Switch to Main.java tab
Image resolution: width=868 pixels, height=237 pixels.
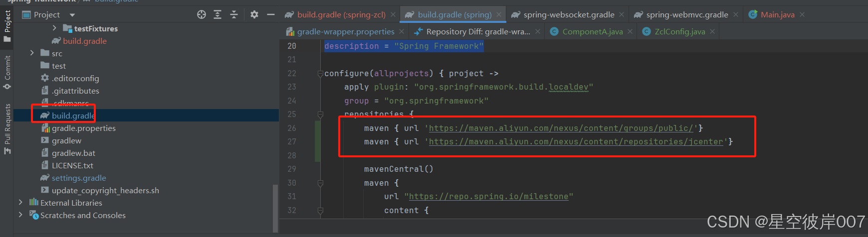(777, 14)
